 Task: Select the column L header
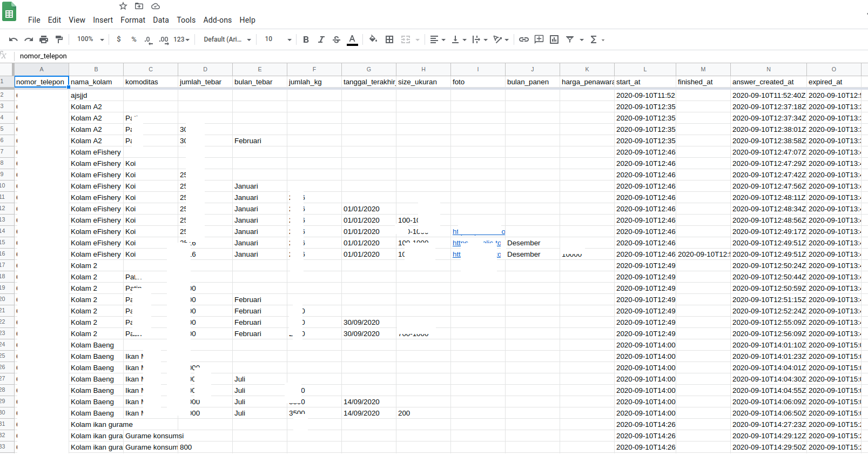645,69
